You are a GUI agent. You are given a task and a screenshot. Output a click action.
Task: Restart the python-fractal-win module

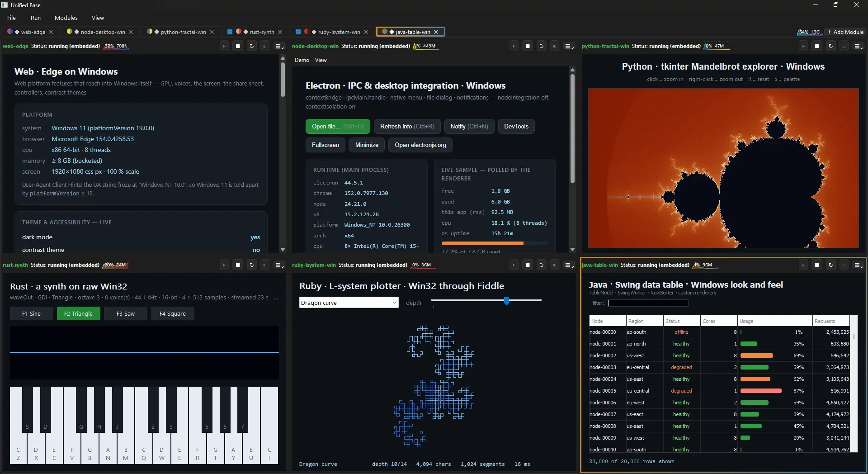830,46
